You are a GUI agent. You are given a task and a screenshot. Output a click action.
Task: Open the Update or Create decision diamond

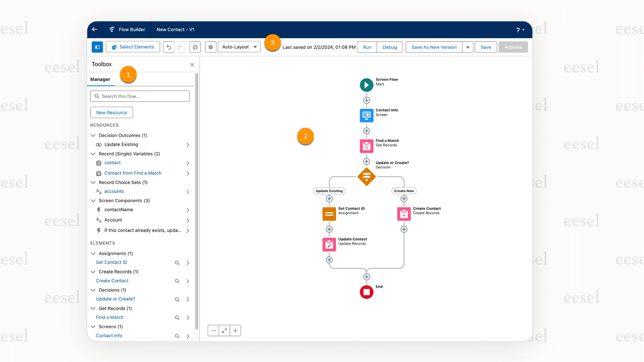pos(366,177)
